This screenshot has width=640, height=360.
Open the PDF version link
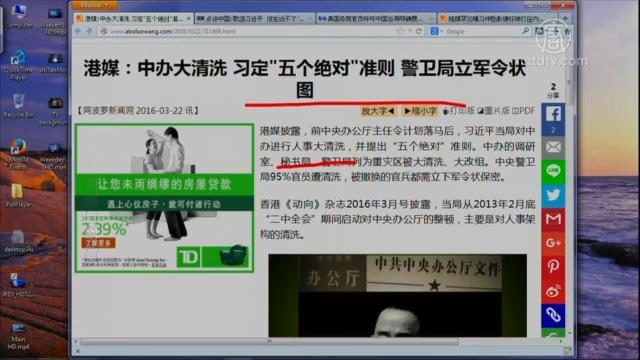523,111
